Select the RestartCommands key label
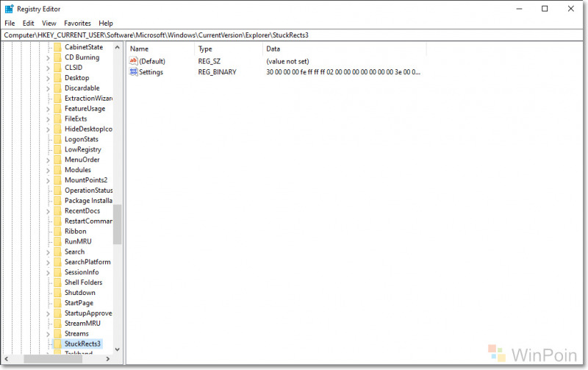This screenshot has width=588, height=370. click(x=88, y=221)
